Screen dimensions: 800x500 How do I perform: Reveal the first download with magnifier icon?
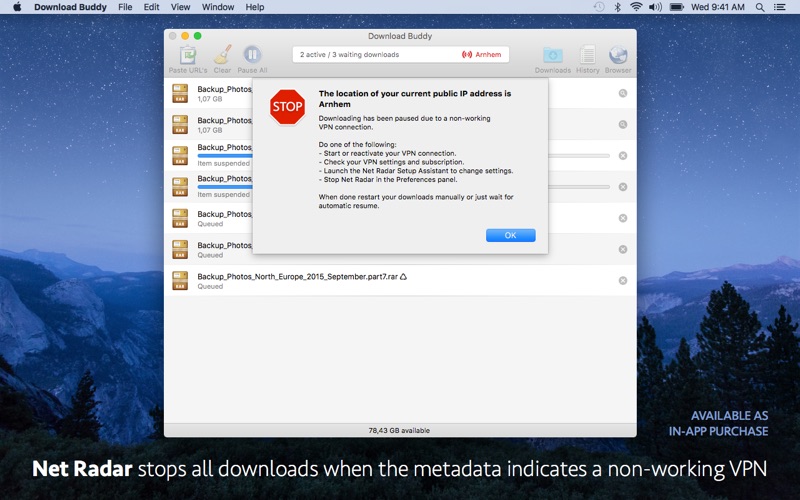coord(622,93)
